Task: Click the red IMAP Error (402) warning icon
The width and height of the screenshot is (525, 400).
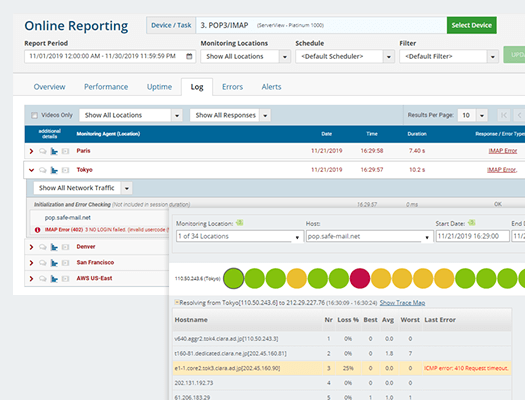Action: pos(38,230)
